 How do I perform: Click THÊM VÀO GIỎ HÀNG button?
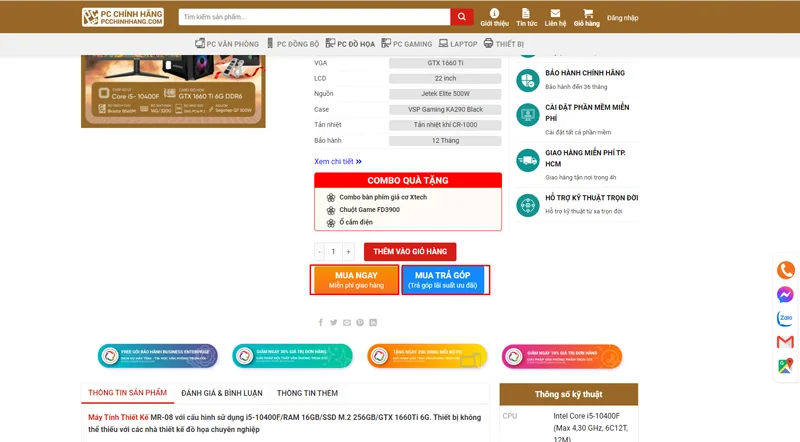pos(410,252)
